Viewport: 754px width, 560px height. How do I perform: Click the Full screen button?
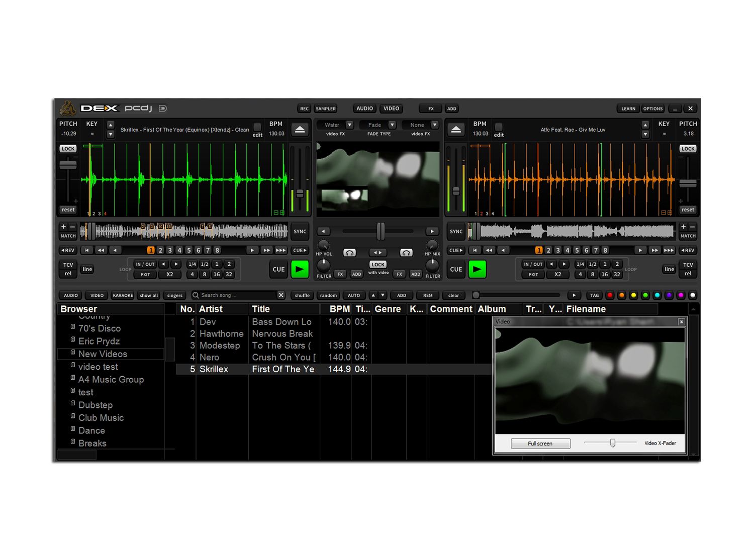[540, 443]
